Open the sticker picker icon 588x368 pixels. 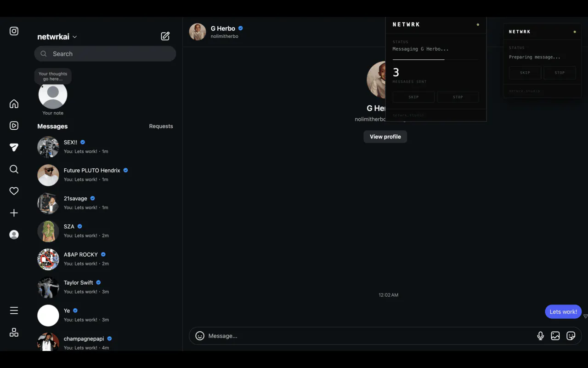(571, 336)
